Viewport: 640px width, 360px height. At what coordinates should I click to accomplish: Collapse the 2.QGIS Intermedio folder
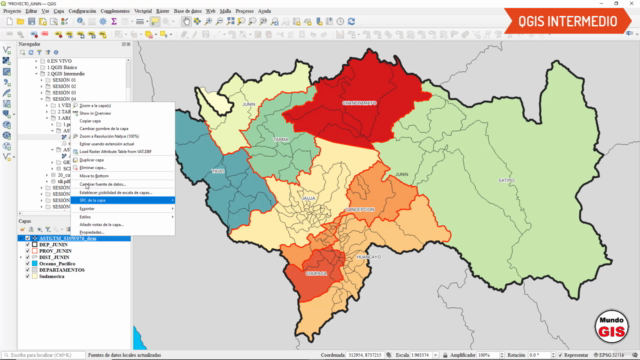click(x=36, y=74)
